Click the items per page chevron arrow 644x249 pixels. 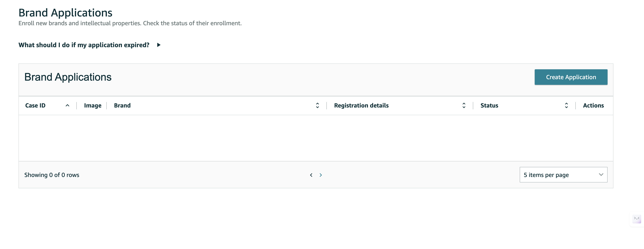[x=601, y=175]
